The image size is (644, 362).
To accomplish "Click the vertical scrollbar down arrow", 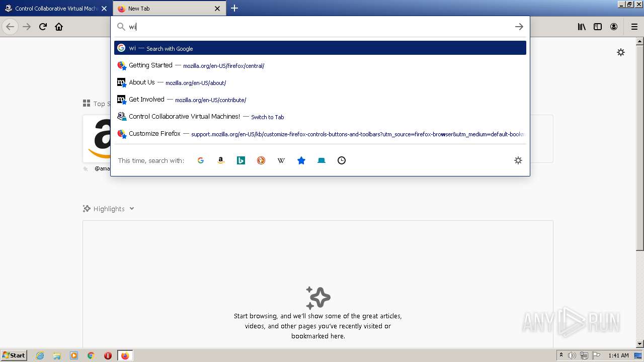I will pos(640,344).
